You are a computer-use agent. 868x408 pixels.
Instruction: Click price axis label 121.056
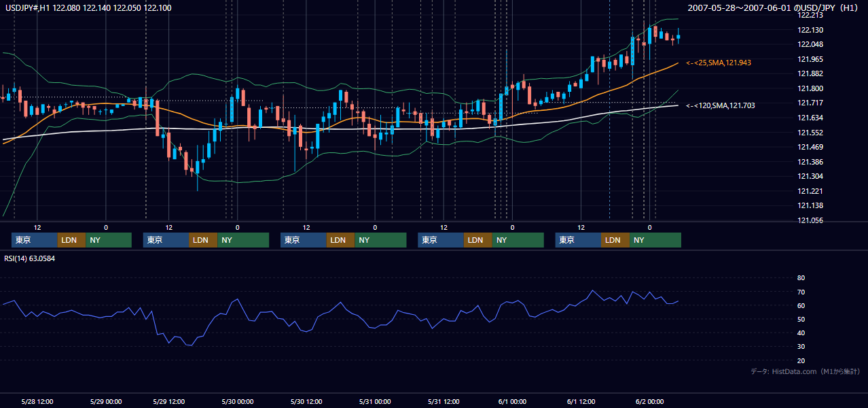(811, 220)
